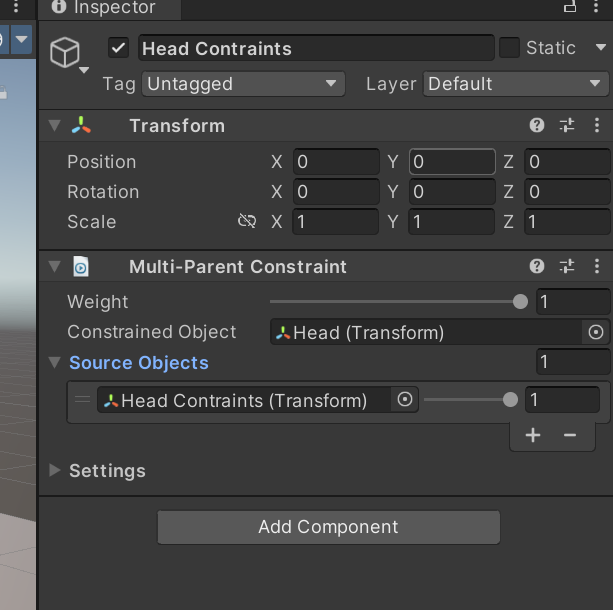Click the Constrained Object label

[x=152, y=332]
